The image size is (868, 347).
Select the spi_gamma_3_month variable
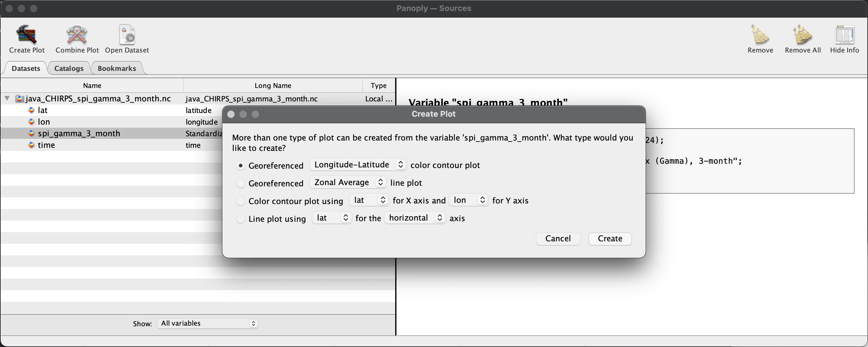79,133
